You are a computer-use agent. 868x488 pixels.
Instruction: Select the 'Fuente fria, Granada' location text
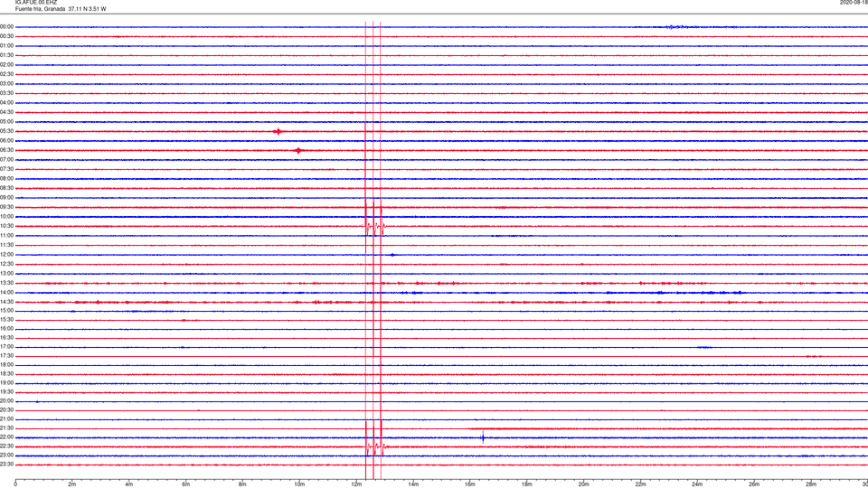tap(40, 9)
